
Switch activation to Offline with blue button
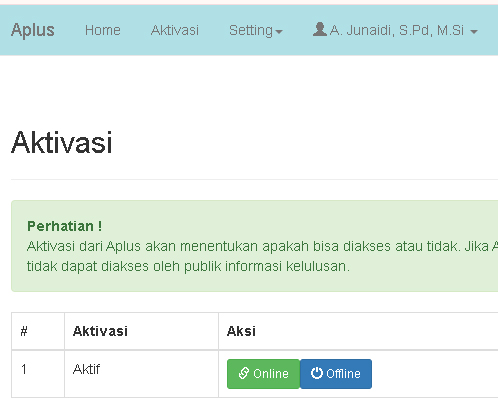point(336,374)
